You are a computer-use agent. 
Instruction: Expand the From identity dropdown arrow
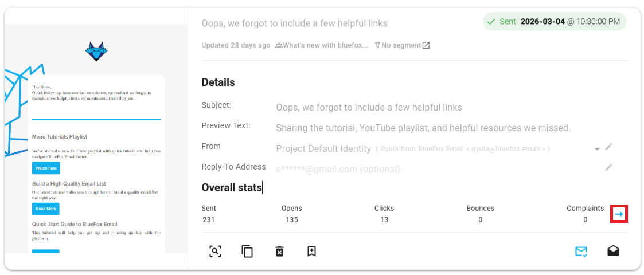pyautogui.click(x=597, y=148)
